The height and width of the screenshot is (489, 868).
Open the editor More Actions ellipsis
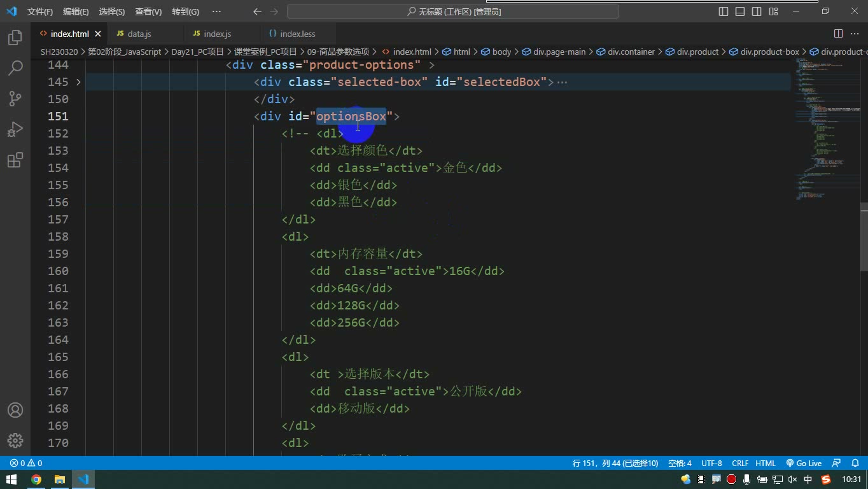tap(855, 34)
